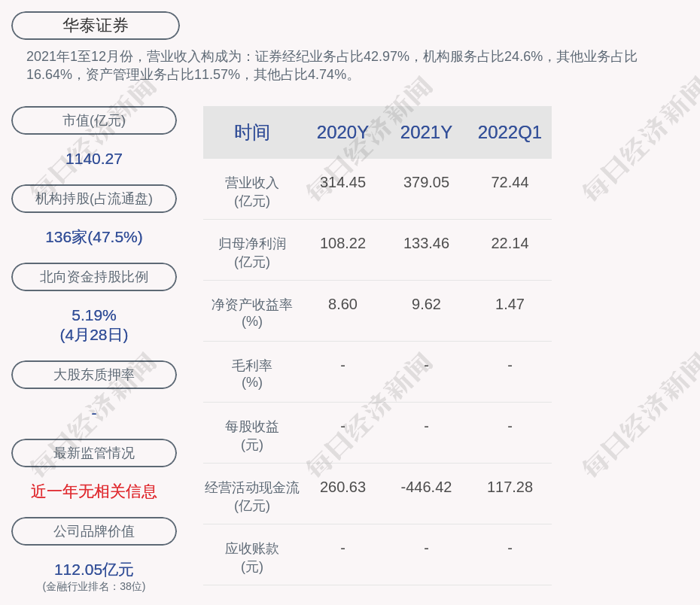
Task: Select the 最新监管情况 label pill
Action: click(x=94, y=453)
